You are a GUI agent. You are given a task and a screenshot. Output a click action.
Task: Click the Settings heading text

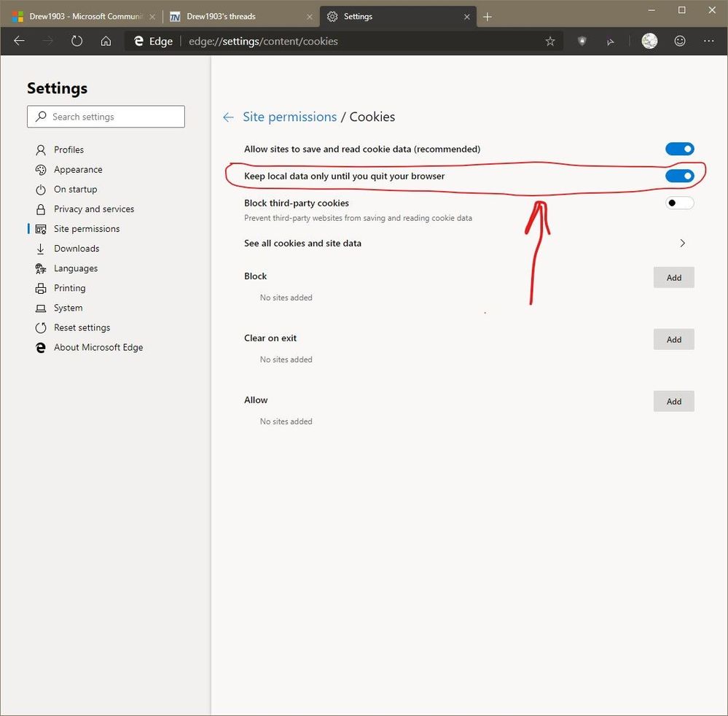point(57,88)
